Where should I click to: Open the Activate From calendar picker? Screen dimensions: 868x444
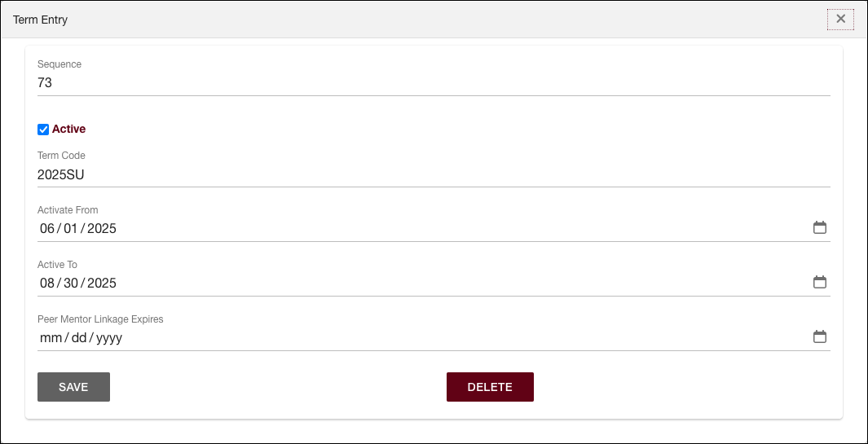[x=820, y=228]
